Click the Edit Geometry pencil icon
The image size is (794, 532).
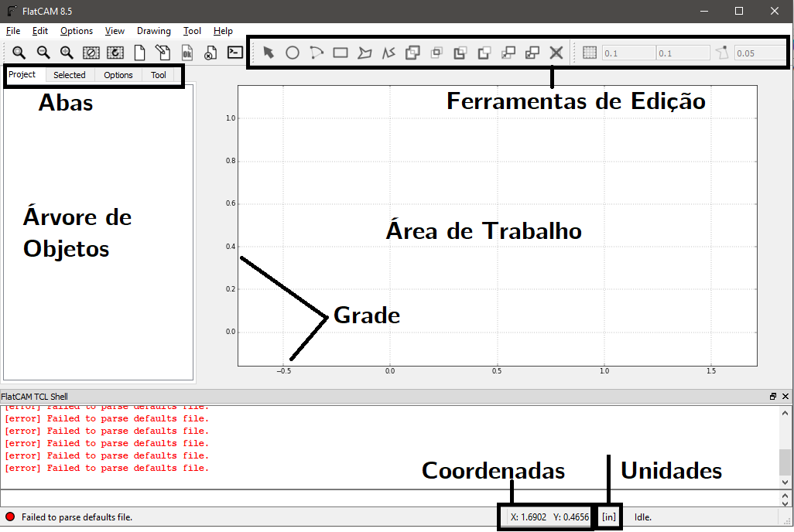[x=163, y=53]
